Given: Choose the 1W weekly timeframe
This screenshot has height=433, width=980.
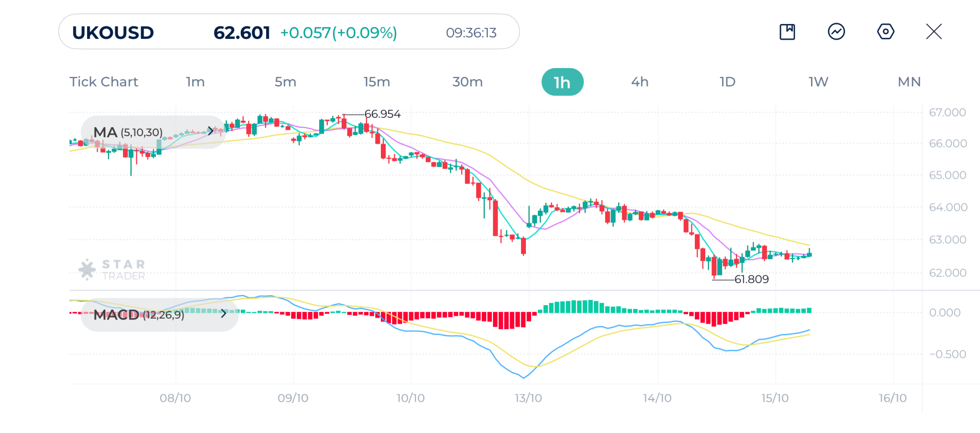Looking at the screenshot, I should [818, 82].
